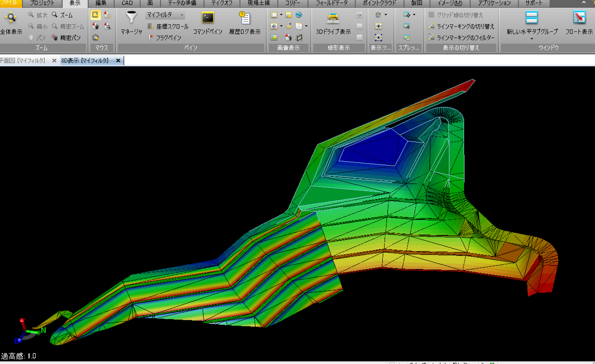Switch to the ポイントクラウド ribbon tab

click(379, 3)
